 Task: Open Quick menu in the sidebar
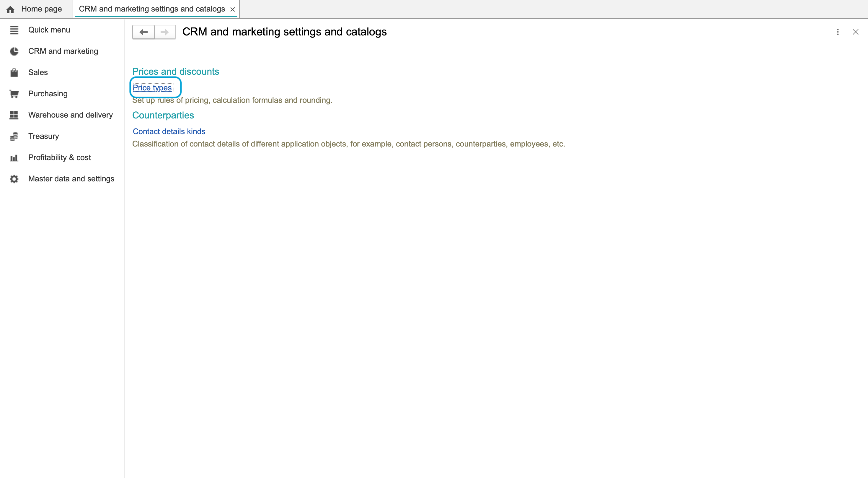(x=49, y=30)
